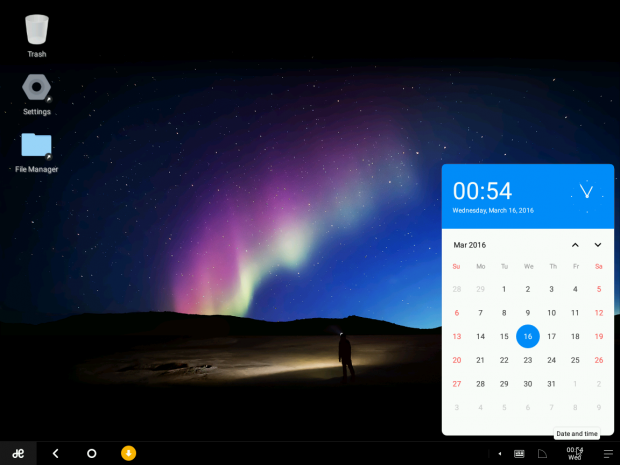Screen dimensions: 620x465
Task: Select March 30 in the calendar
Action: pos(527,384)
